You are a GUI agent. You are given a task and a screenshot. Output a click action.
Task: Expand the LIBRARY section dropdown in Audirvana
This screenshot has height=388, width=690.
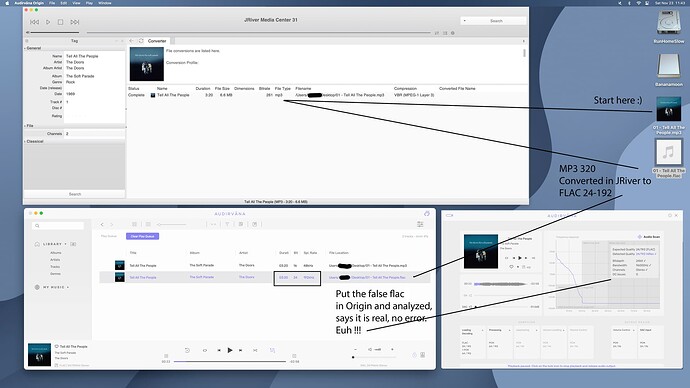coord(66,244)
